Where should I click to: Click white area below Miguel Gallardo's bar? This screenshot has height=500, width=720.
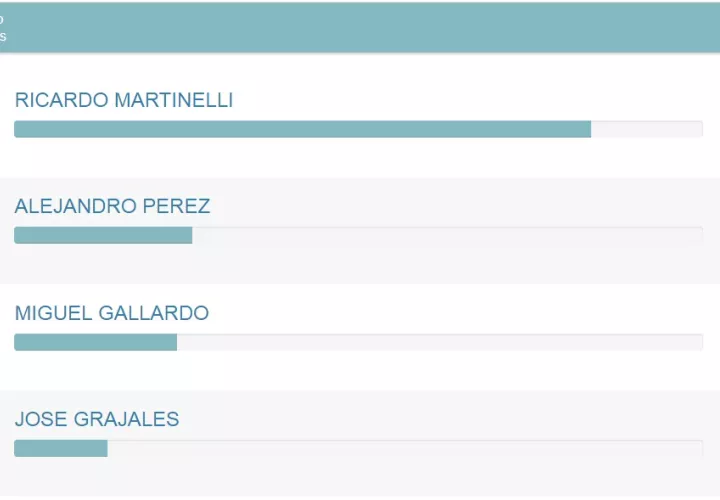[x=360, y=370]
